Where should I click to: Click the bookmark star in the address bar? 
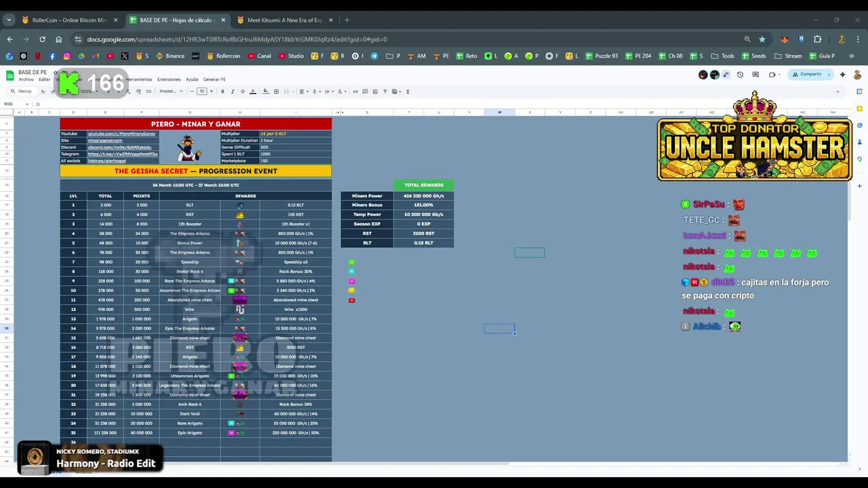(x=762, y=39)
